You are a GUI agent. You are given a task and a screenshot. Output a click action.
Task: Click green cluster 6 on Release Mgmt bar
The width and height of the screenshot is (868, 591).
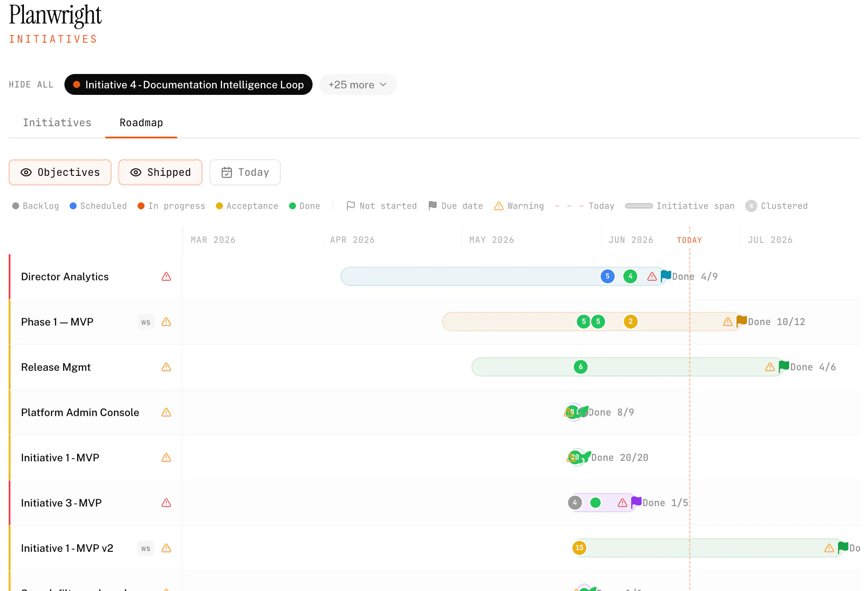pos(581,367)
